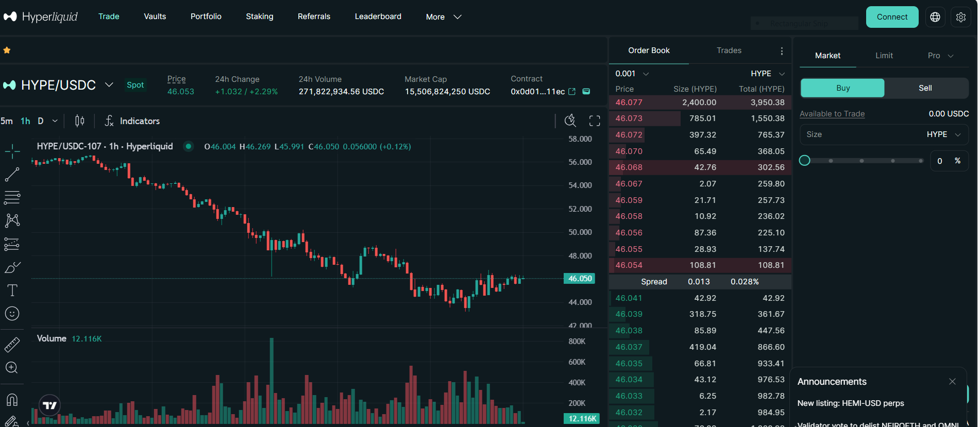Click current price label 46.050 on axis
The height and width of the screenshot is (427, 980).
580,279
